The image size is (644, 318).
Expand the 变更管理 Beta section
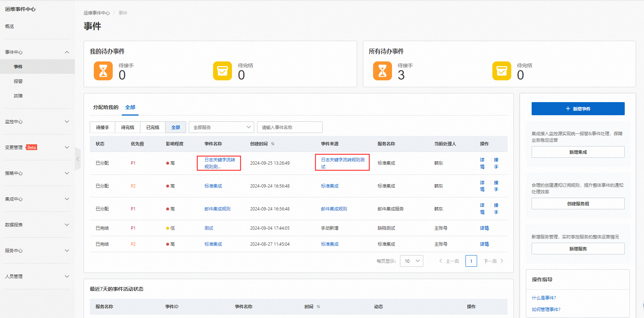[67, 148]
